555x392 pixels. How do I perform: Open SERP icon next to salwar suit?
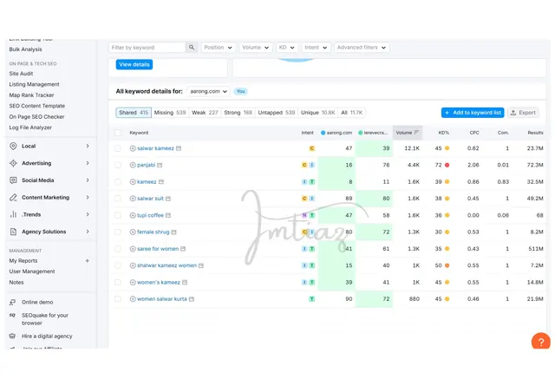168,199
